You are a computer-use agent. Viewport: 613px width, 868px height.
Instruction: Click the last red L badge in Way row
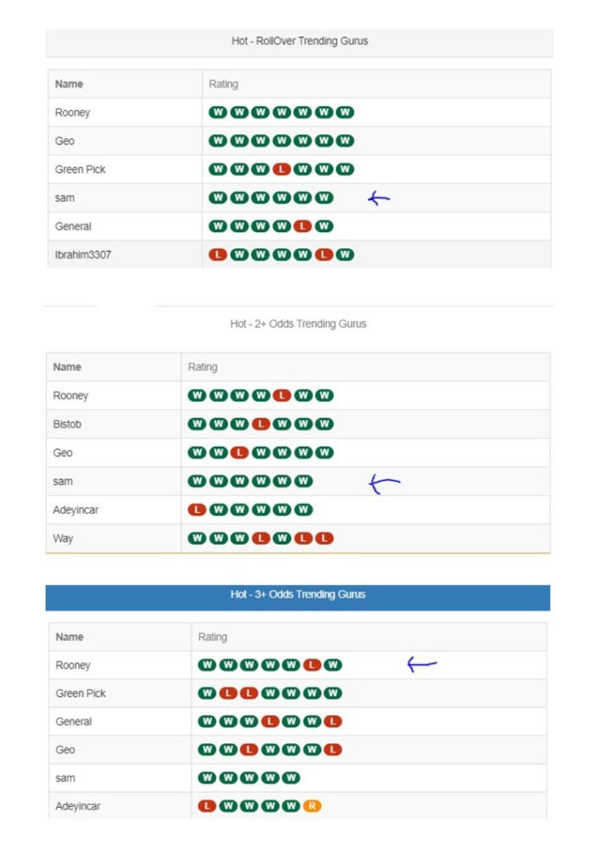(325, 538)
